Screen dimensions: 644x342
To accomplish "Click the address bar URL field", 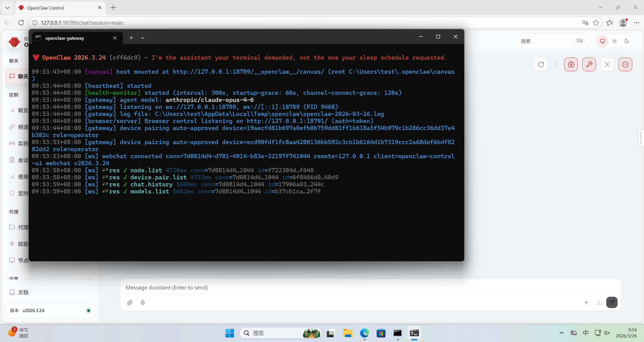I will tap(310, 23).
